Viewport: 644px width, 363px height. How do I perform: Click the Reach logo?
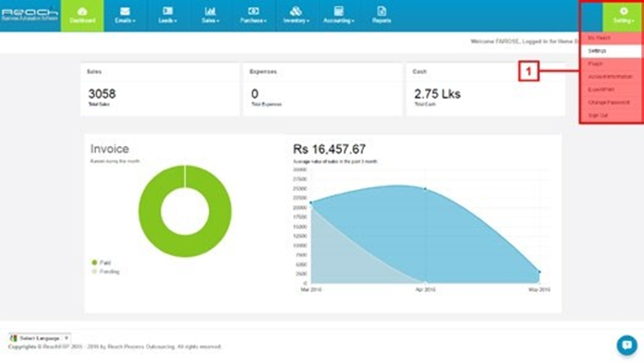click(30, 15)
